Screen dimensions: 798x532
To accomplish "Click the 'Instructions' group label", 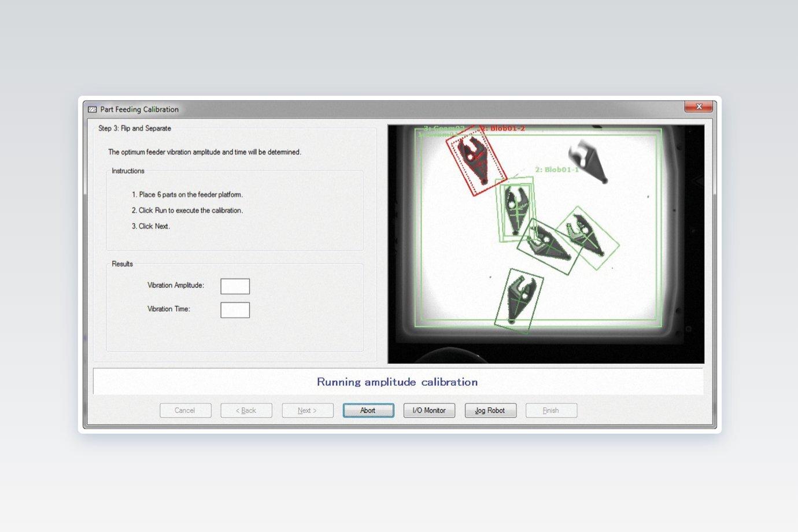I will point(128,171).
